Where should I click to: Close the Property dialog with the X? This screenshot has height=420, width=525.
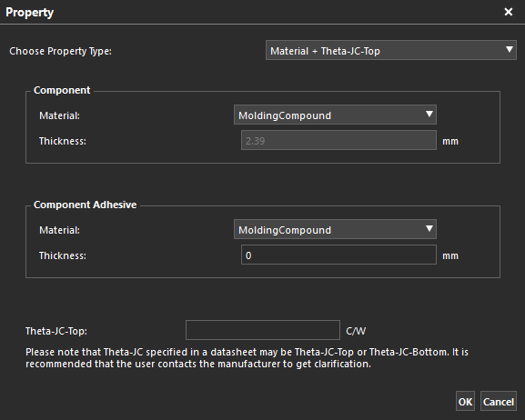(509, 12)
